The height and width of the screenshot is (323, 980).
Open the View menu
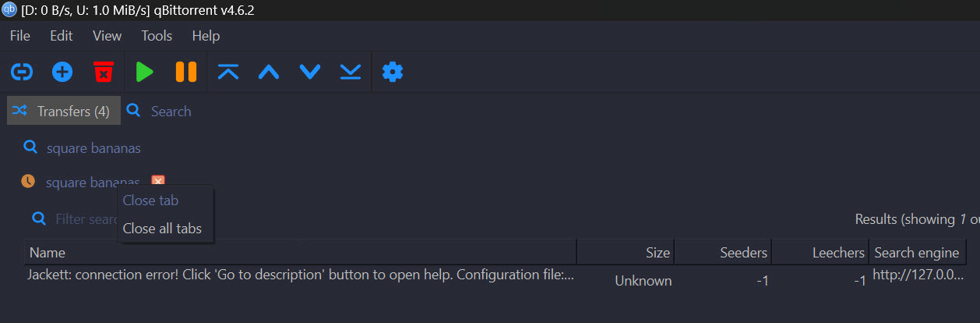point(107,36)
